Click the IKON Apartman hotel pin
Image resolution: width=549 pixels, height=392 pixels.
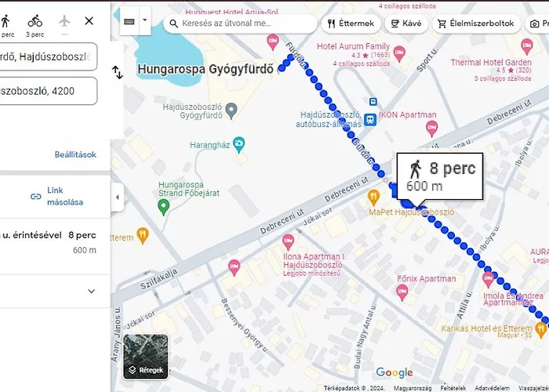click(431, 129)
